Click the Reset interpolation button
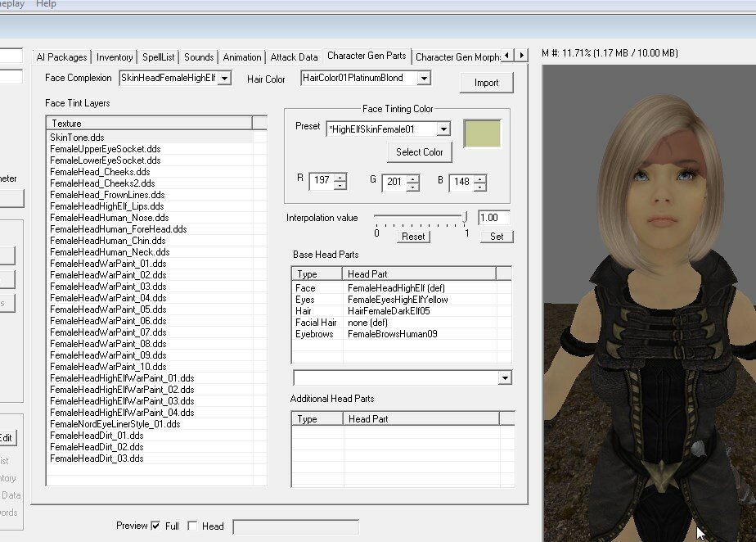Viewport: 756px width, 542px height. (x=413, y=237)
